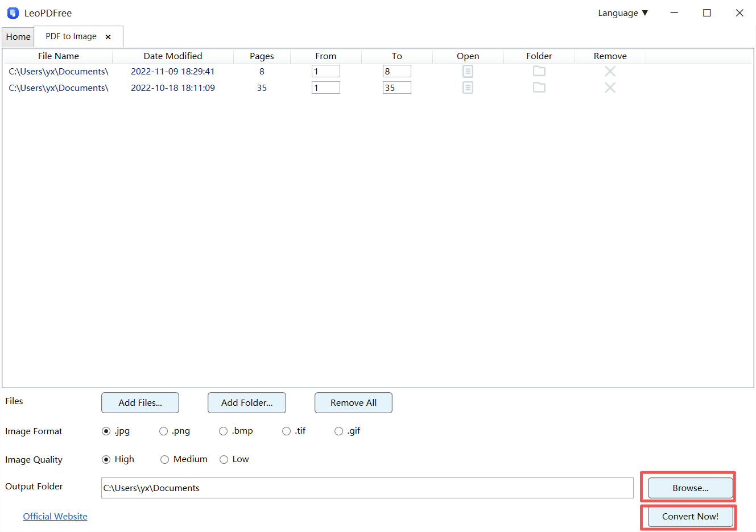The height and width of the screenshot is (532, 756).
Task: Set image quality to Medium
Action: [x=165, y=460]
